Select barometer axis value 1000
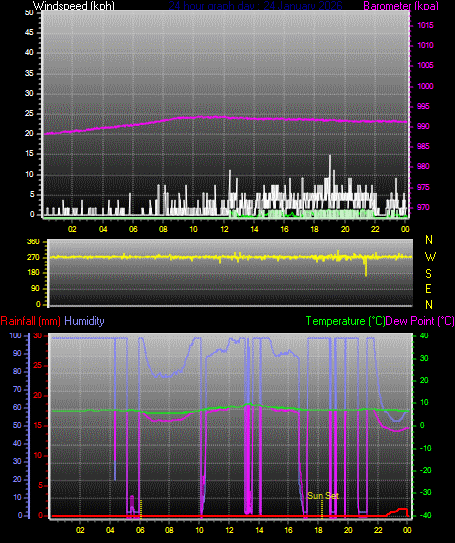Viewport: 455px width, 543px height. pos(425,86)
